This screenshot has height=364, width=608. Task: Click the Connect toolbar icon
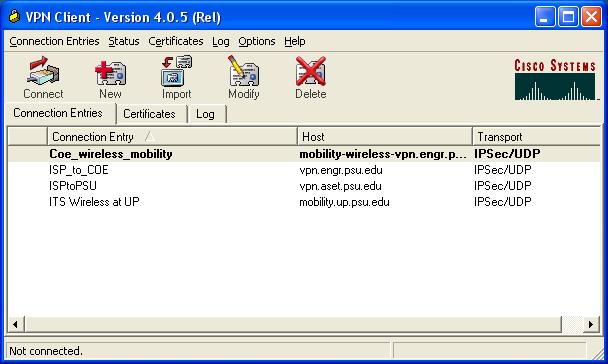[43, 71]
